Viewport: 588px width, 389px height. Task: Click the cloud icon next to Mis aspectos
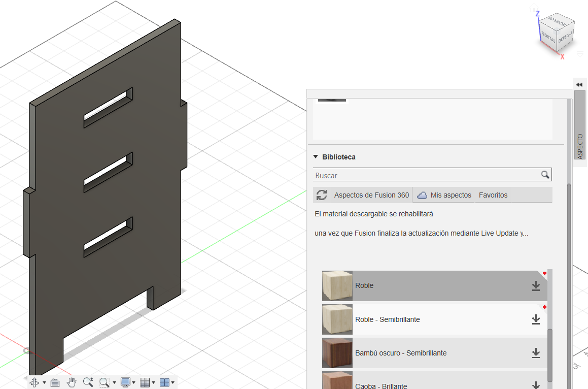point(422,195)
